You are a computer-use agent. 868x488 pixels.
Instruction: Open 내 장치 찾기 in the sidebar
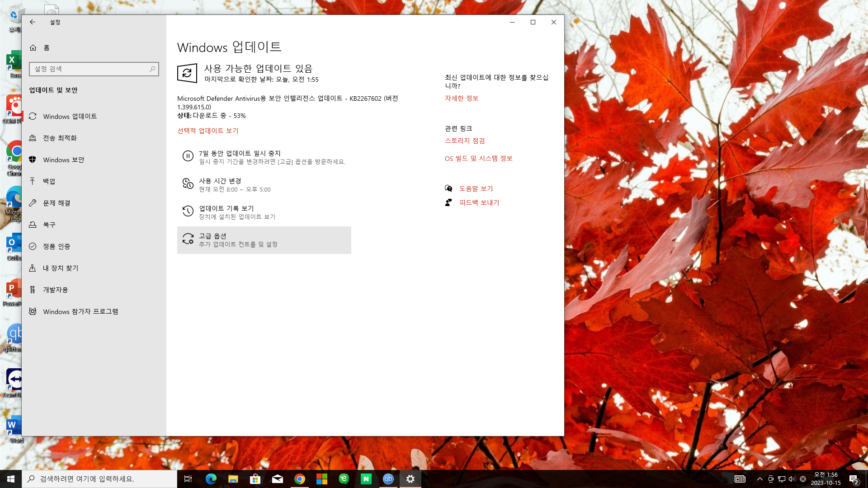tap(94, 268)
